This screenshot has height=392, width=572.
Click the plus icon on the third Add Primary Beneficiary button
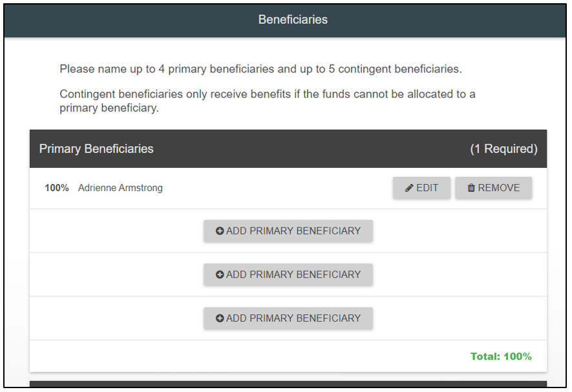[x=220, y=318]
